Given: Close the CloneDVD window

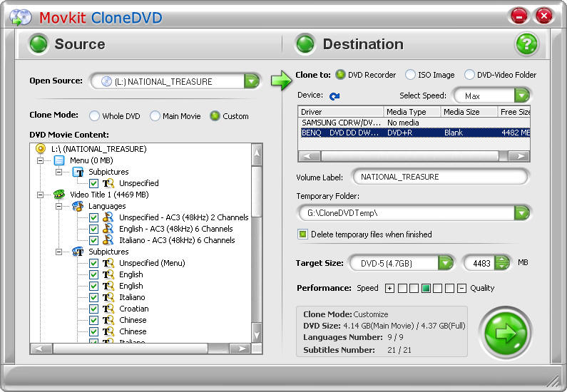Looking at the screenshot, I should 543,16.
